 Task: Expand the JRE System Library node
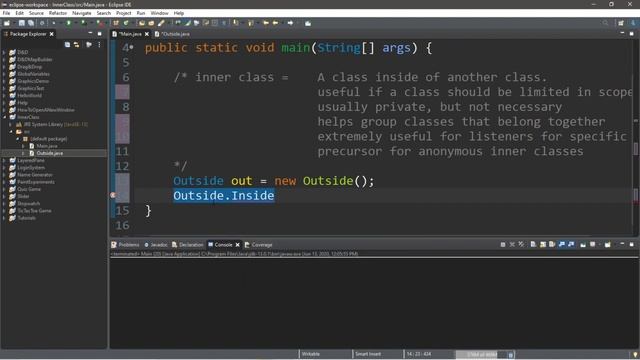[x=11, y=124]
